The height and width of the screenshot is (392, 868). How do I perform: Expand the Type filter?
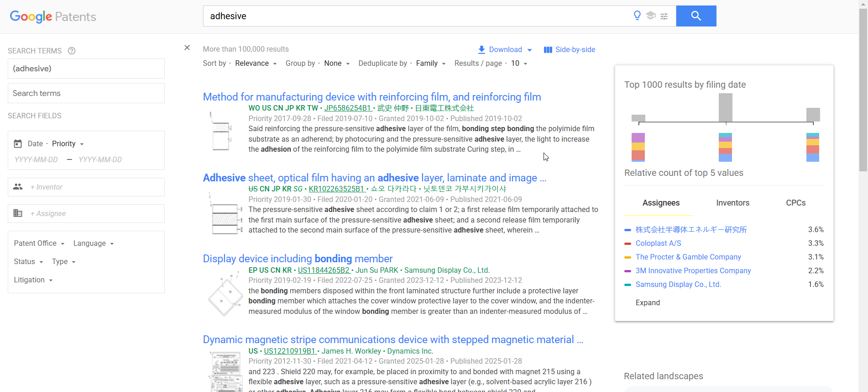click(x=64, y=261)
